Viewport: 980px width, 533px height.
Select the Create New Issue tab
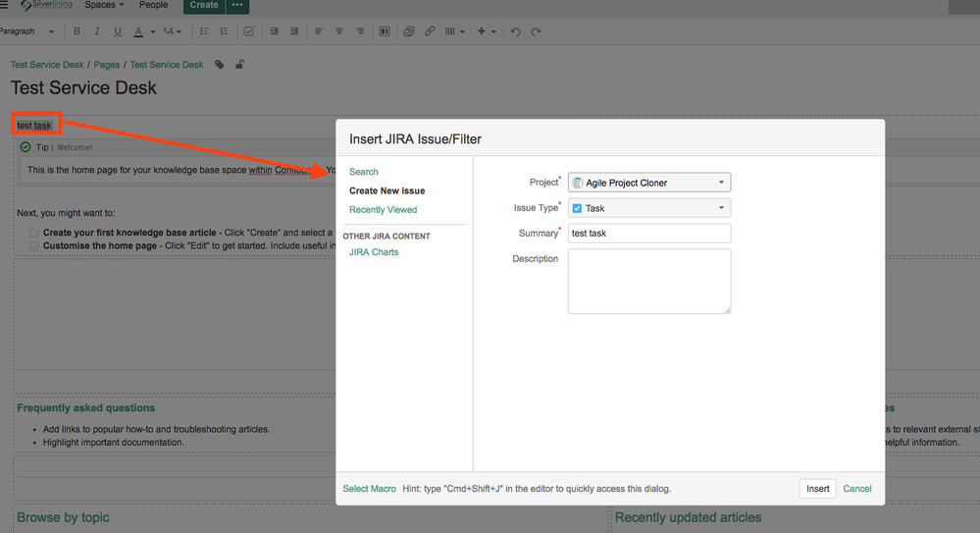coord(387,190)
